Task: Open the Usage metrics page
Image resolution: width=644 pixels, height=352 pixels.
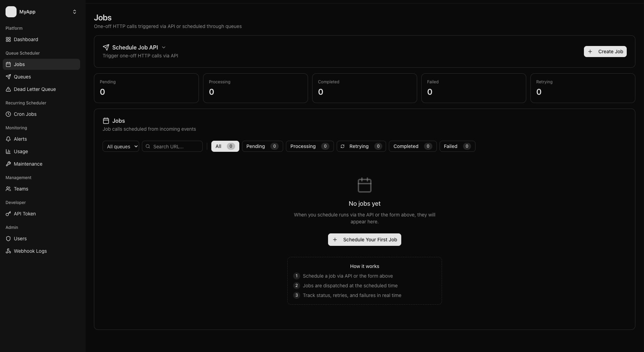Action: 20,151
